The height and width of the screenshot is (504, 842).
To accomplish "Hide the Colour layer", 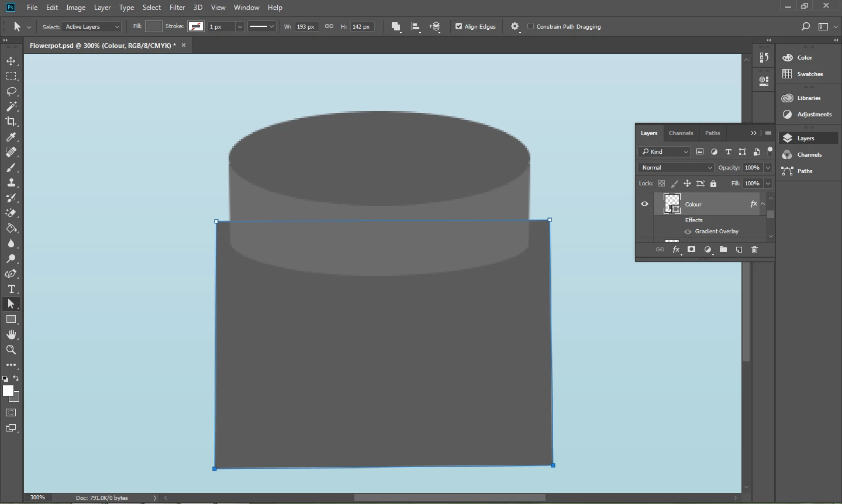I will [644, 204].
